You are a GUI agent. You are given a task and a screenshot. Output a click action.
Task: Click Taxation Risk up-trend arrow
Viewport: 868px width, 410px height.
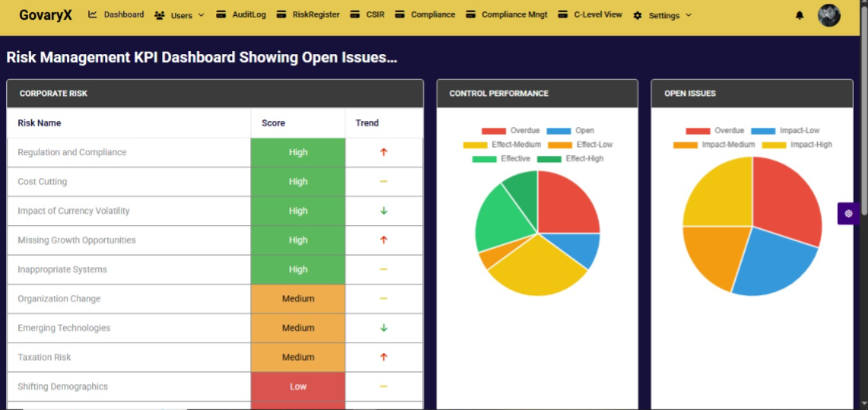point(384,357)
